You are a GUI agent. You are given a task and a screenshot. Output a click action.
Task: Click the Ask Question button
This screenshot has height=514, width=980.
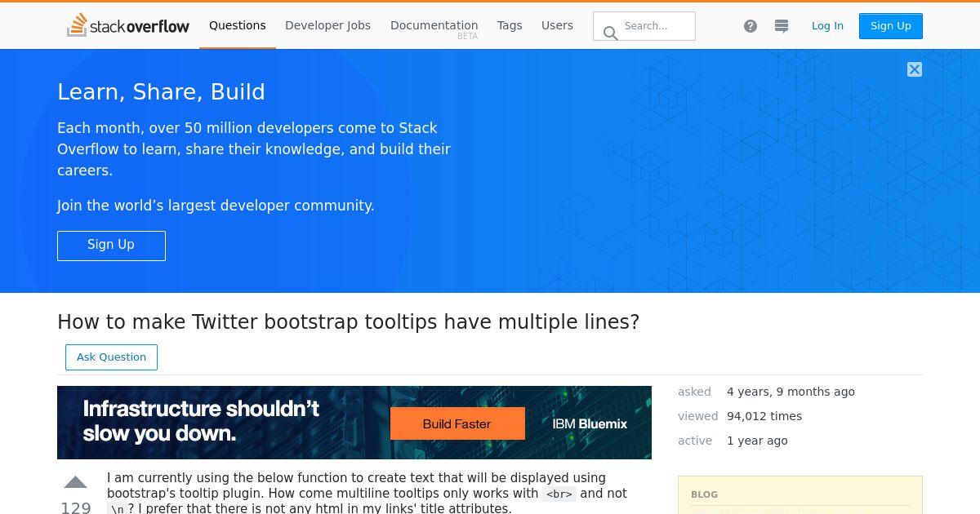click(x=111, y=357)
